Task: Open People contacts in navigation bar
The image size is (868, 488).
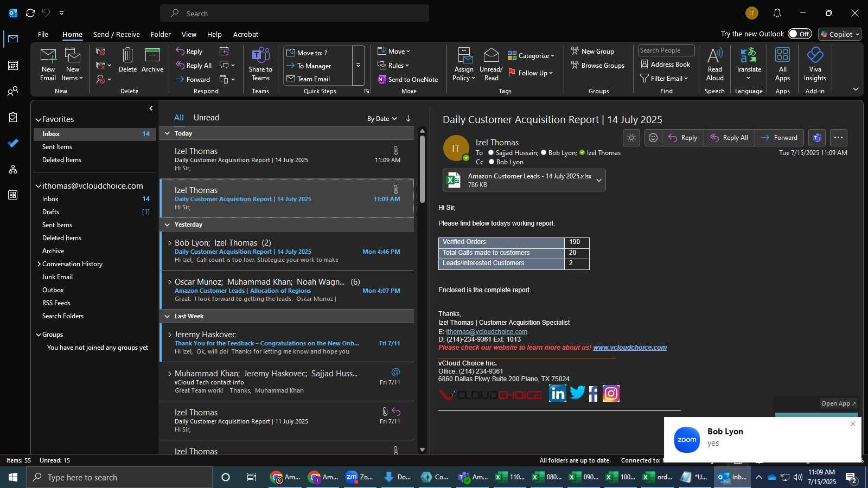Action: pos(13,91)
